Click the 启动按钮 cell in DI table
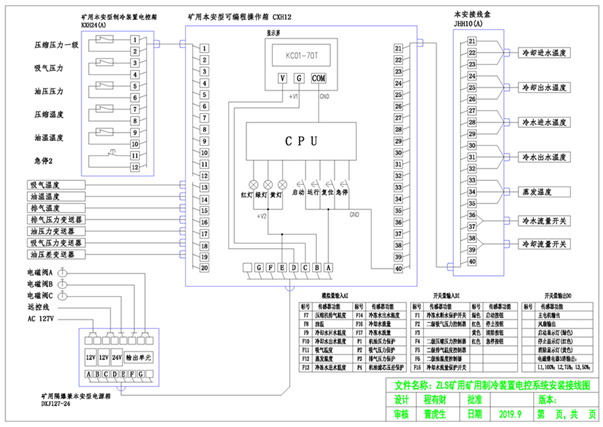This screenshot has width=603, height=427. 500,315
